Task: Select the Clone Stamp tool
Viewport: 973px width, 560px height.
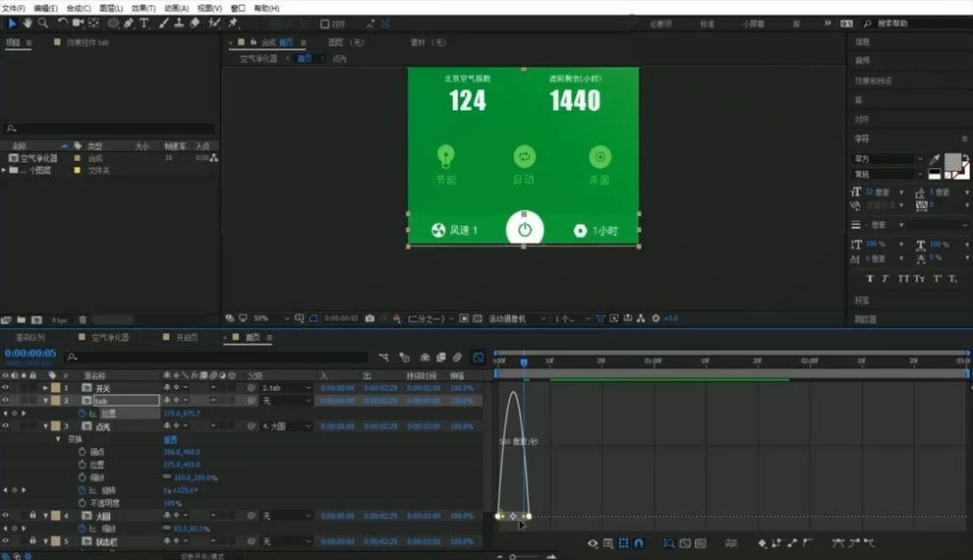Action: point(179,23)
